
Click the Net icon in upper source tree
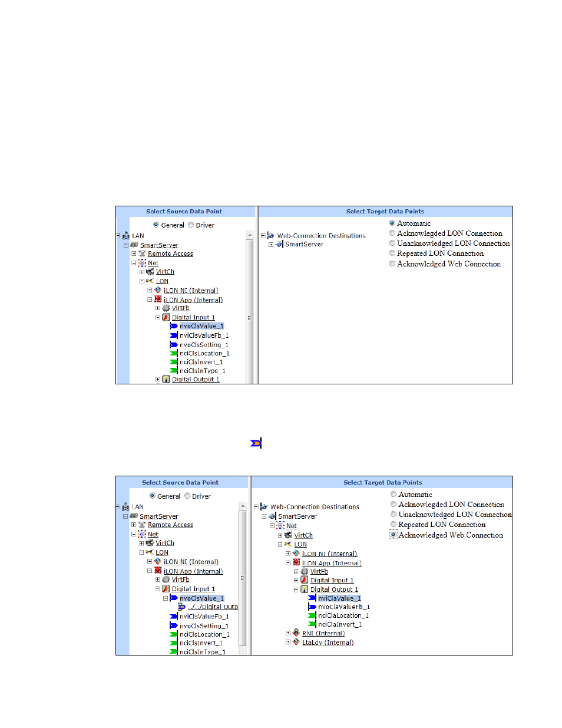click(x=142, y=263)
